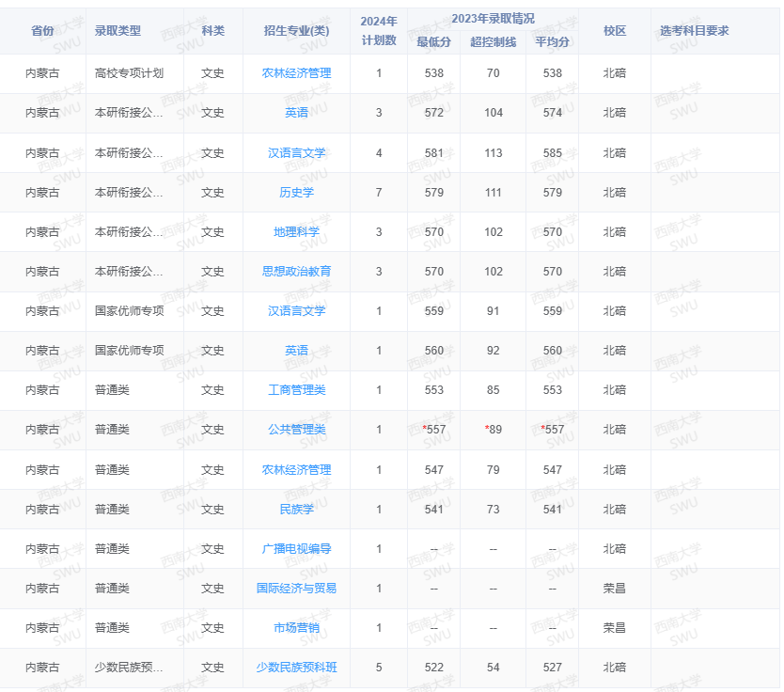Click the 国际经济与贸易 link
The height and width of the screenshot is (692, 784).
coord(295,589)
